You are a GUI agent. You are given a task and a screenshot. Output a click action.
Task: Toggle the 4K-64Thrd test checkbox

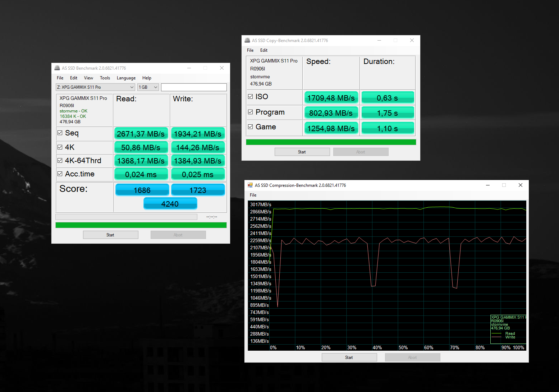[60, 161]
